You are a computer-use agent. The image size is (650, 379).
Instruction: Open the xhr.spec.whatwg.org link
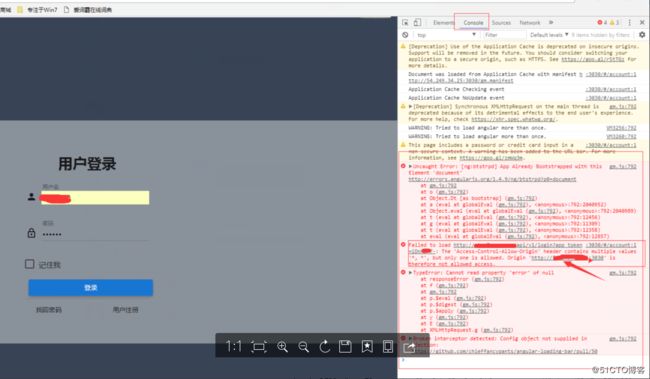tap(513, 119)
